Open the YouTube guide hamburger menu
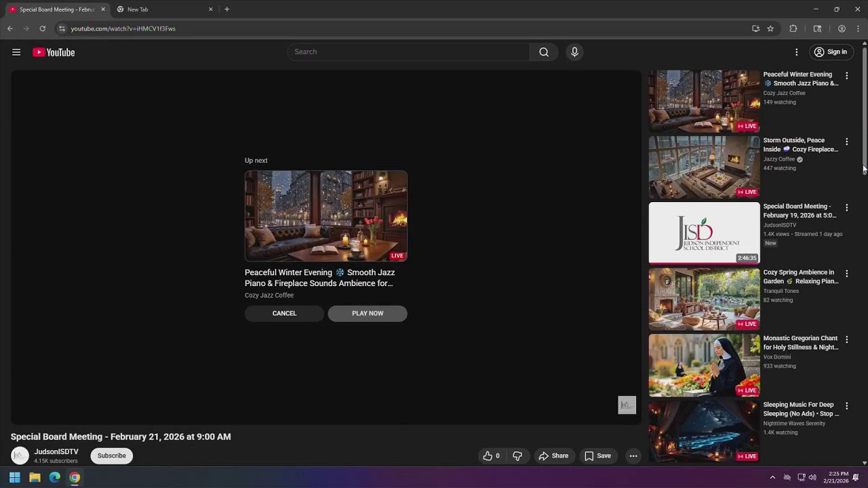This screenshot has height=488, width=868. click(16, 52)
